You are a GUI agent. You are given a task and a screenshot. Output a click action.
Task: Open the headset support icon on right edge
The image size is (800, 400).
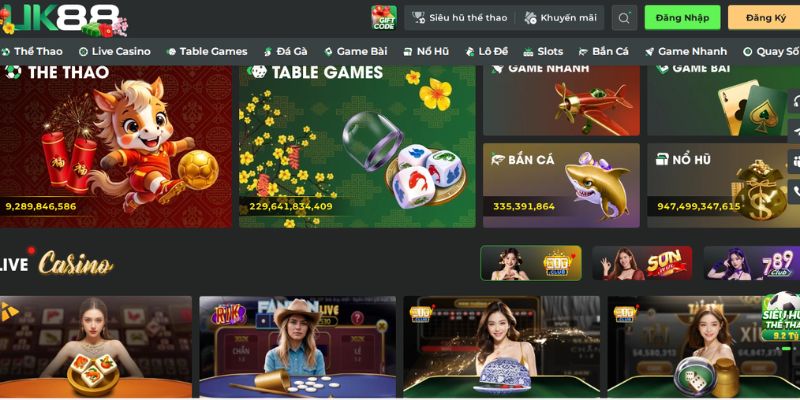pos(795,101)
